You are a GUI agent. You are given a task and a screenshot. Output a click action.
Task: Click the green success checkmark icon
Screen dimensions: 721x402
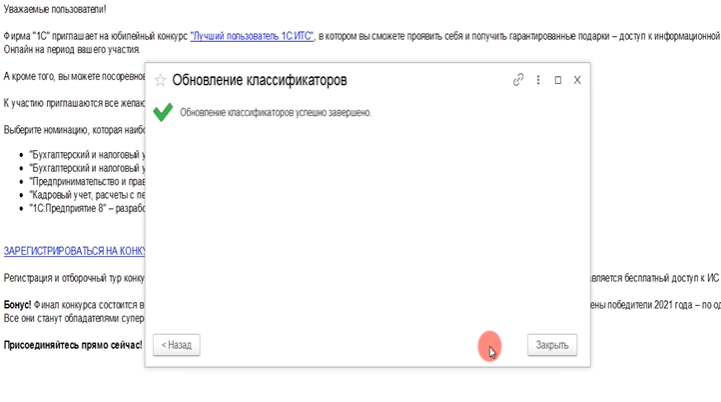(163, 112)
